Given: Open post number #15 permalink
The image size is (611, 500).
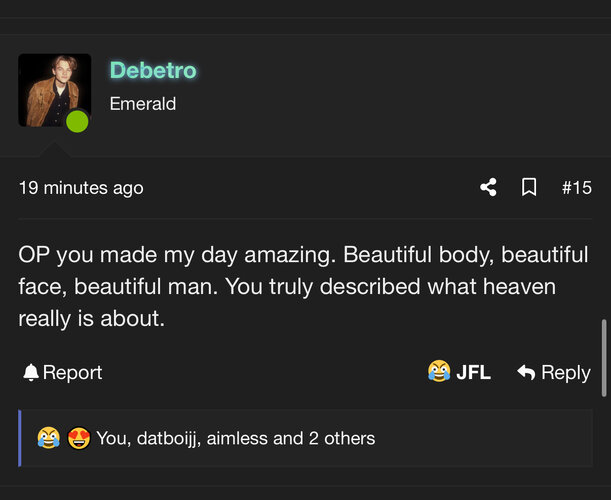Looking at the screenshot, I should point(576,187).
